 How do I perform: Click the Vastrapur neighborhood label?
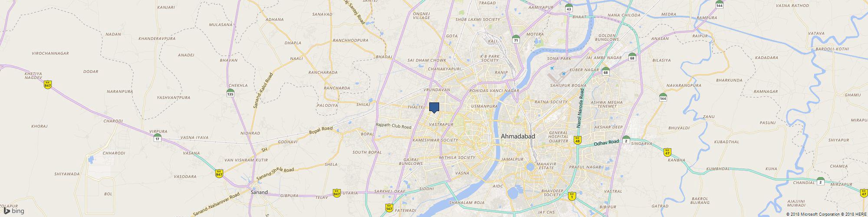coord(441,124)
